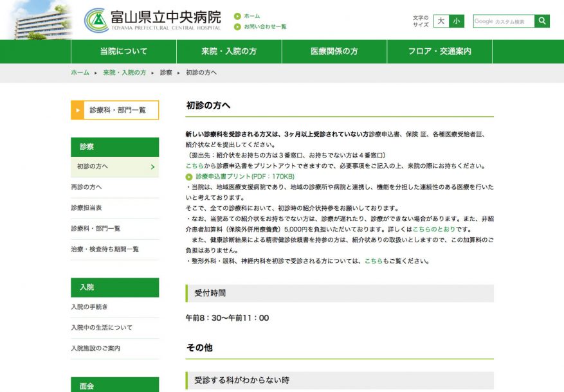
Task: Click the orange arrow on 診療科・部門一覧 button
Action: (x=78, y=110)
